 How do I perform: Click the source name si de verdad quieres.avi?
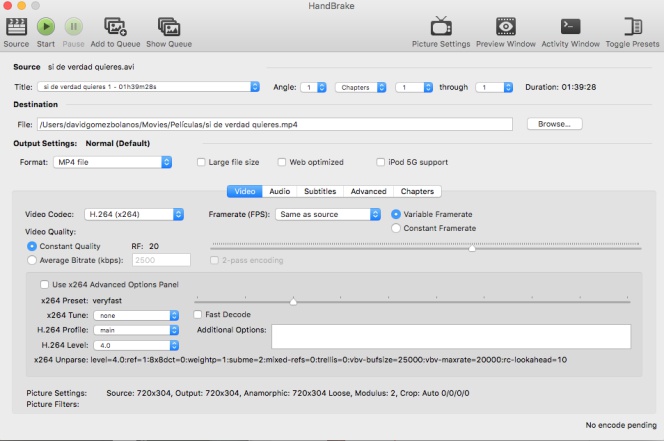pyautogui.click(x=91, y=67)
